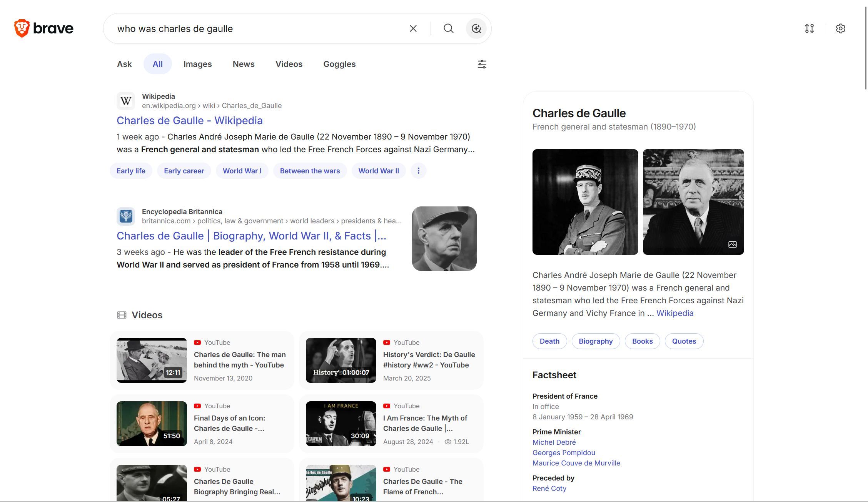Screen dimensions: 868x502
Task: Click the AI answer sparkle icon
Action: pyautogui.click(x=476, y=28)
